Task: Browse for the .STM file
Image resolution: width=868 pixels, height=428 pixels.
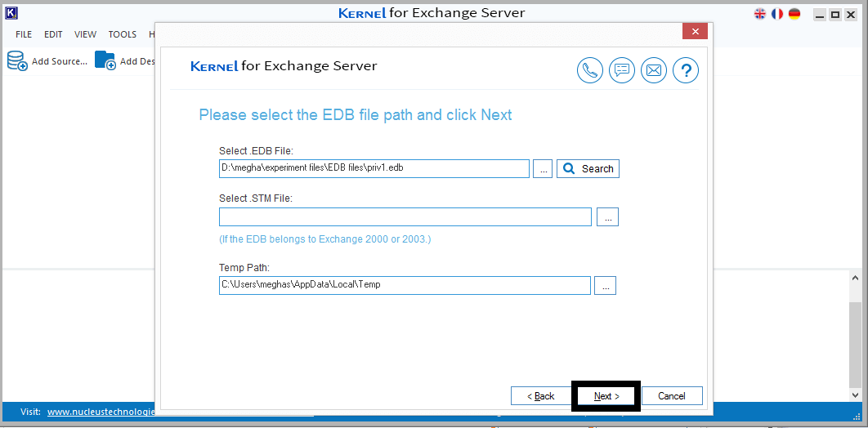Action: point(607,216)
